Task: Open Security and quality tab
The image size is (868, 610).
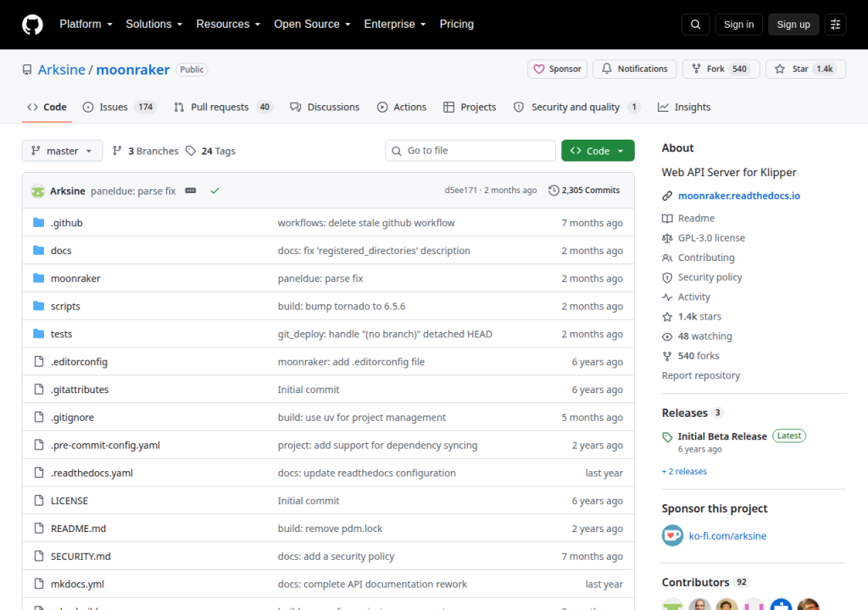Action: (x=576, y=107)
